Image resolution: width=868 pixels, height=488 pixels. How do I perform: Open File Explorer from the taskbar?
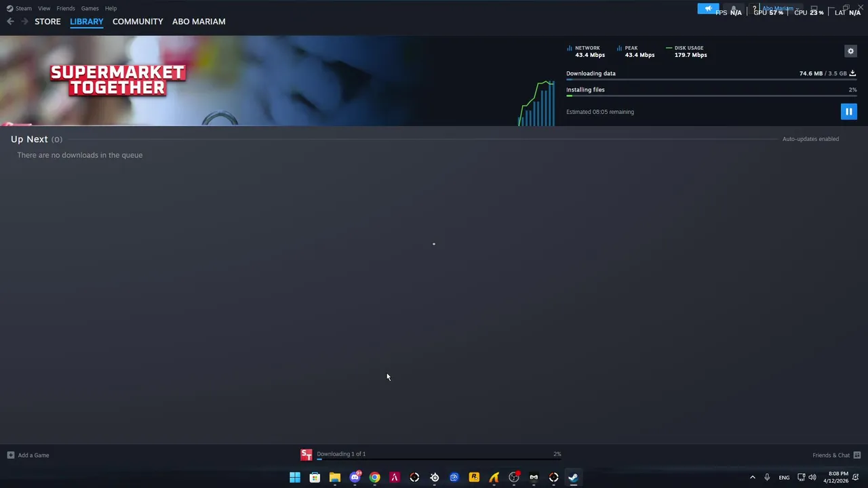pyautogui.click(x=334, y=478)
